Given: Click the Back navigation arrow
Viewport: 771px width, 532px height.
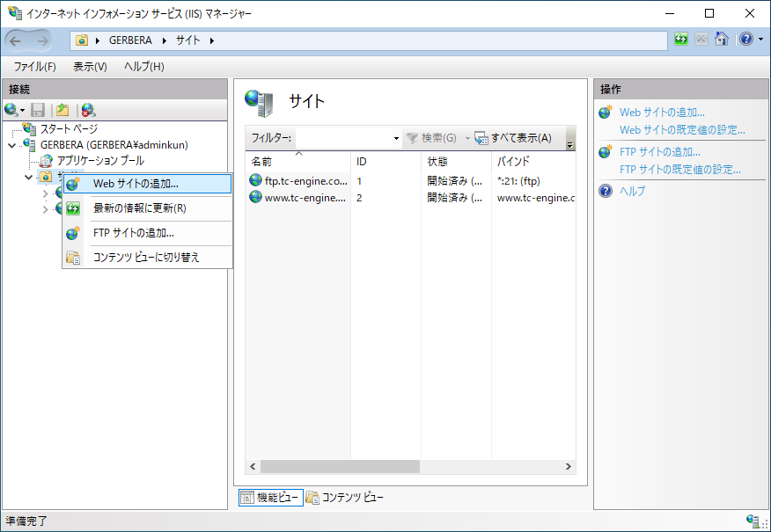Looking at the screenshot, I should click(15, 41).
